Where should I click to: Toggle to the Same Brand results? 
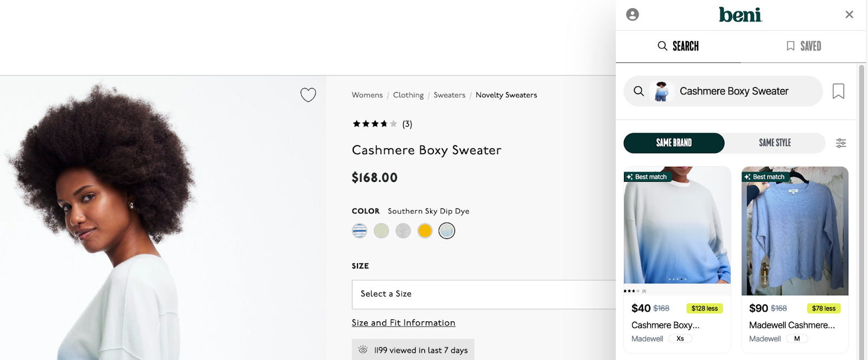(x=674, y=143)
